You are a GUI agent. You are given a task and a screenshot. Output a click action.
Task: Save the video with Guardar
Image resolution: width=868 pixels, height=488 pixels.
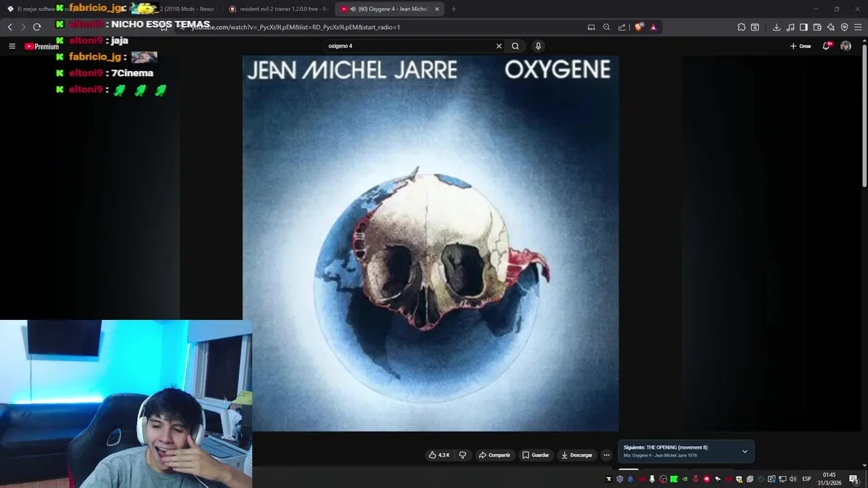click(536, 455)
